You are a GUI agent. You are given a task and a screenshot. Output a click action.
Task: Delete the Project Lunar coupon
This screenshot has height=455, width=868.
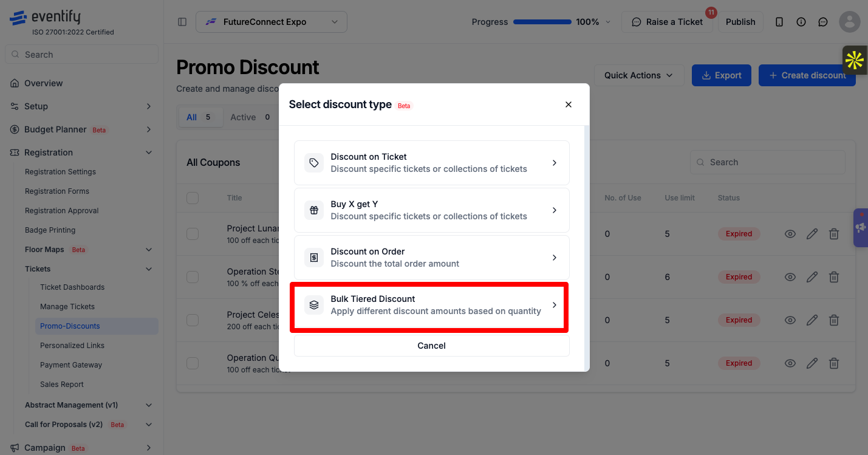[834, 234]
